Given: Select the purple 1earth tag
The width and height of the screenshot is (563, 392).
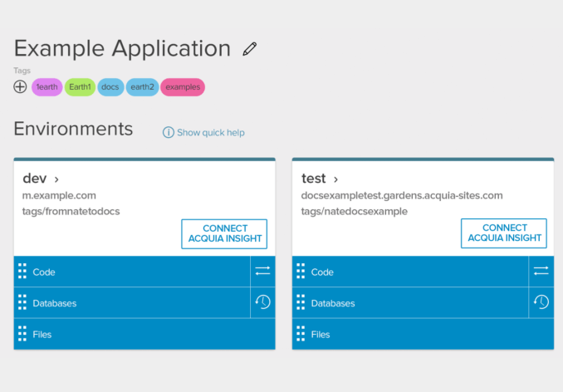Looking at the screenshot, I should click(47, 86).
